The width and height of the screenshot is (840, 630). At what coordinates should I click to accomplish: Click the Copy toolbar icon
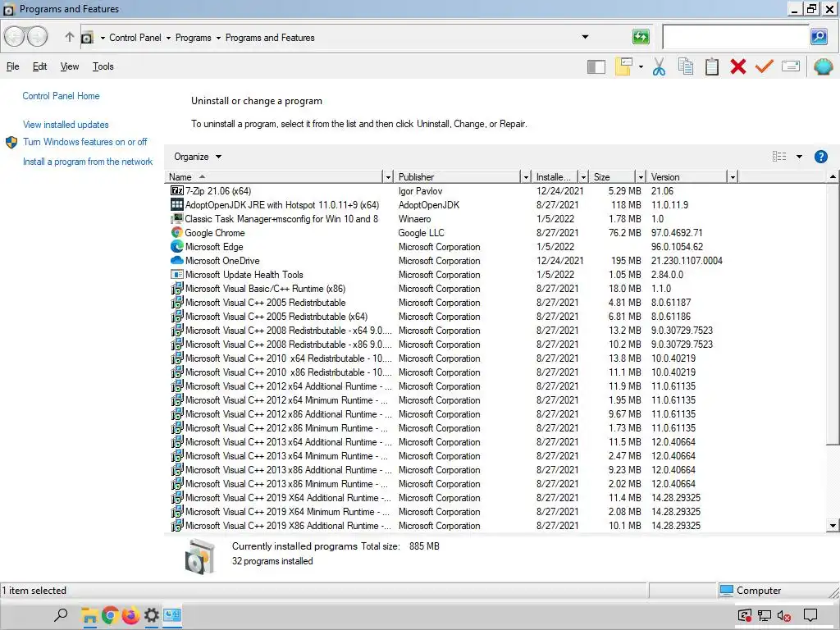(685, 66)
